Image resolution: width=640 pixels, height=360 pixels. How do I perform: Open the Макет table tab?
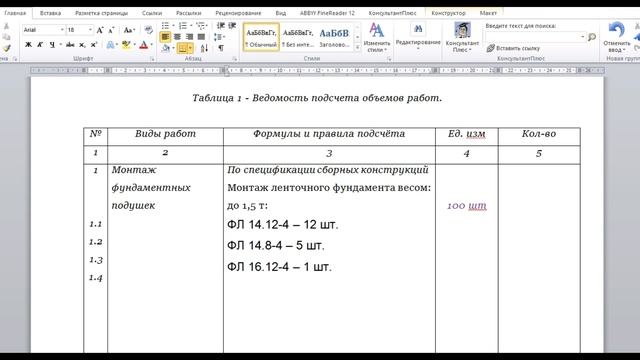(x=488, y=13)
